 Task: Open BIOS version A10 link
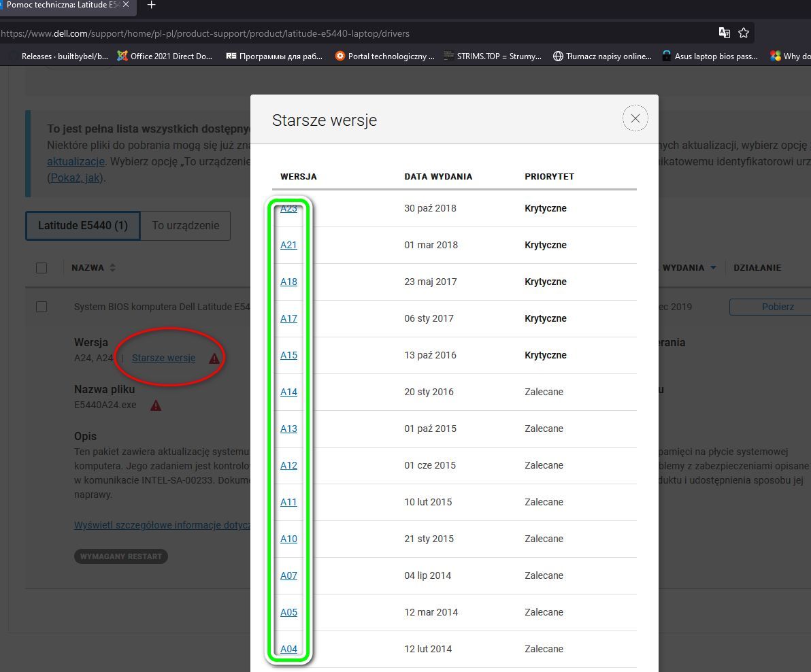pos(288,539)
